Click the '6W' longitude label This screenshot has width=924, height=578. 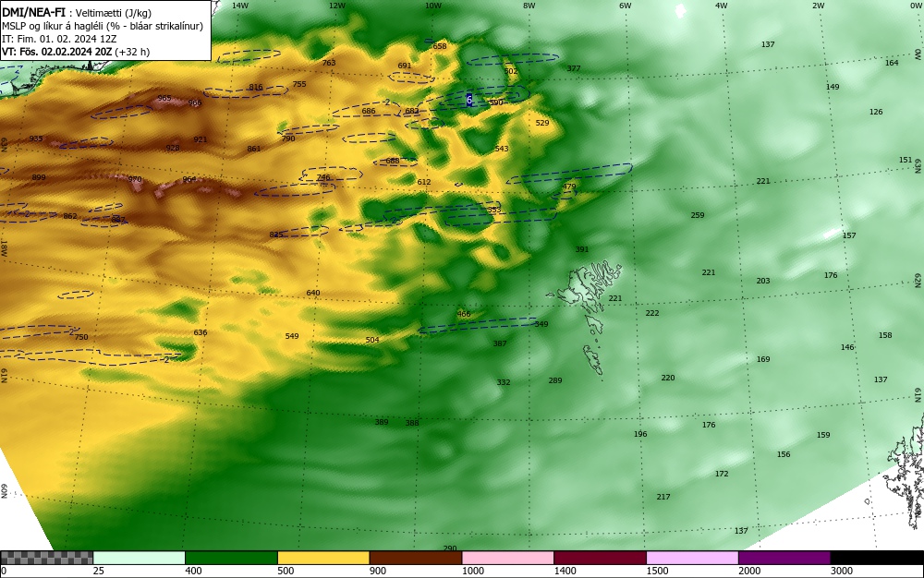(x=626, y=6)
